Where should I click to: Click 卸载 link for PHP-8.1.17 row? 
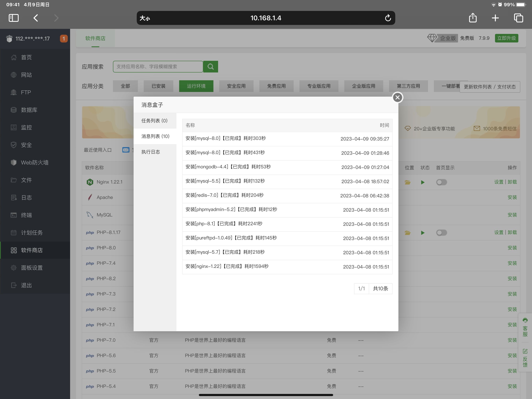pos(512,232)
